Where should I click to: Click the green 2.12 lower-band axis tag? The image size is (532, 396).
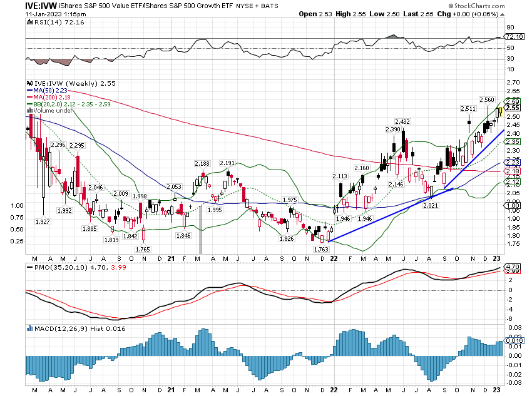click(513, 182)
